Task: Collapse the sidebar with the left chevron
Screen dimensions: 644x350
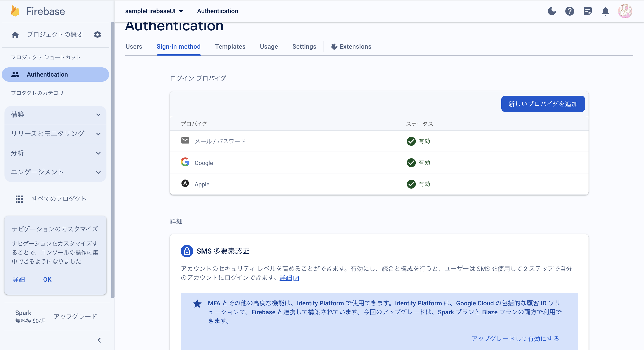Action: (x=99, y=340)
